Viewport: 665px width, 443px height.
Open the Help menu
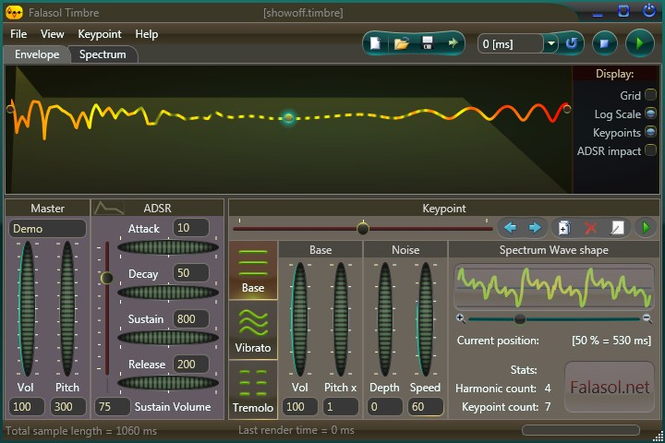[147, 34]
